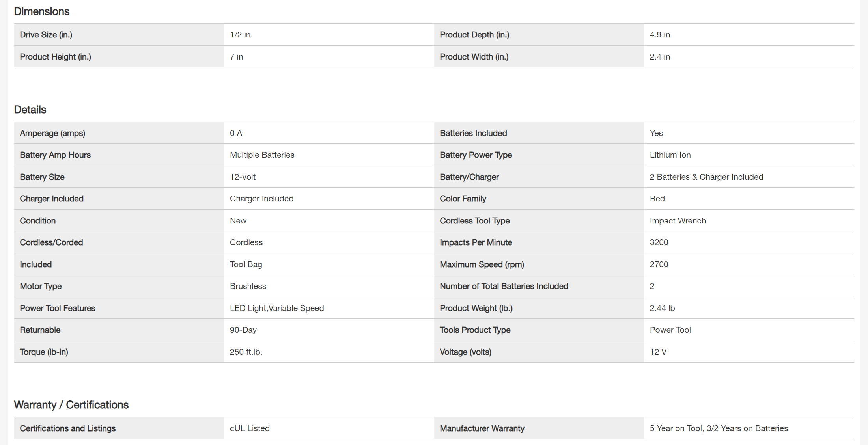Click the Tool Bag value
868x445 pixels.
pos(246,264)
